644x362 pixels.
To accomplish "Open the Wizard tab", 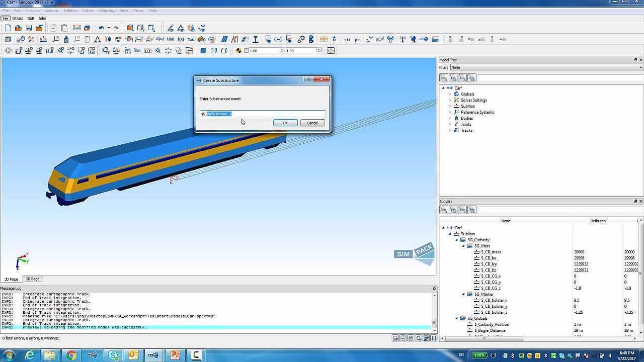I will 18,19.
